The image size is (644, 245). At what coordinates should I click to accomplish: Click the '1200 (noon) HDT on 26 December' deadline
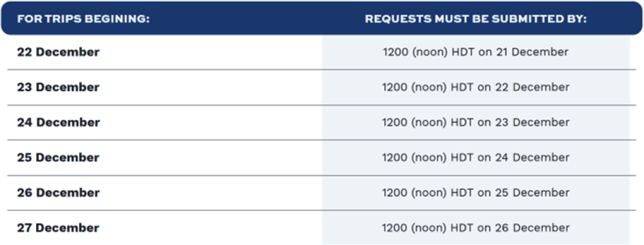476,228
